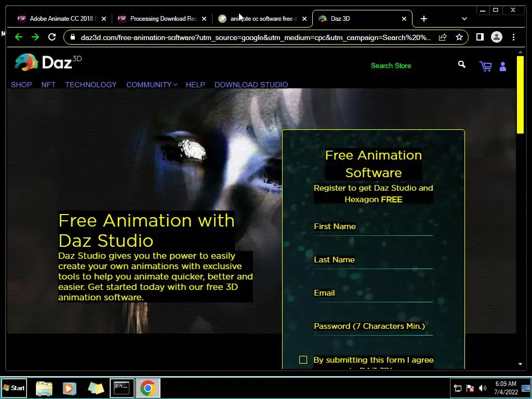Open the SHOP menu item
532x399 pixels.
click(x=21, y=85)
